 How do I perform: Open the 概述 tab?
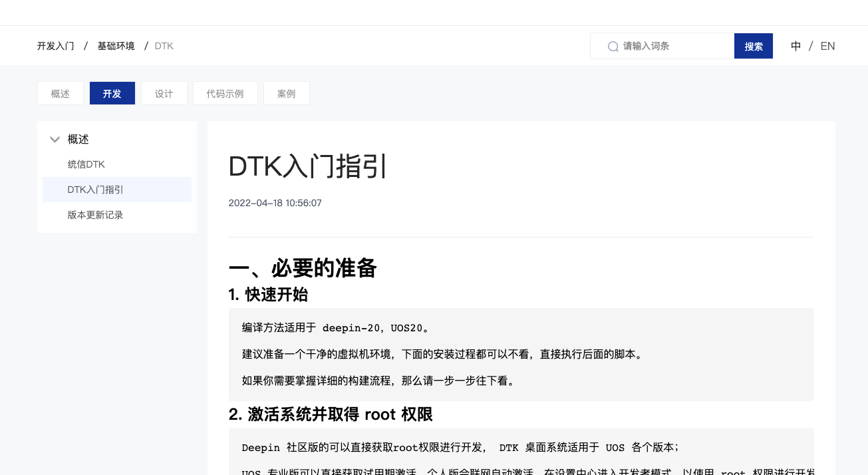[x=61, y=94]
